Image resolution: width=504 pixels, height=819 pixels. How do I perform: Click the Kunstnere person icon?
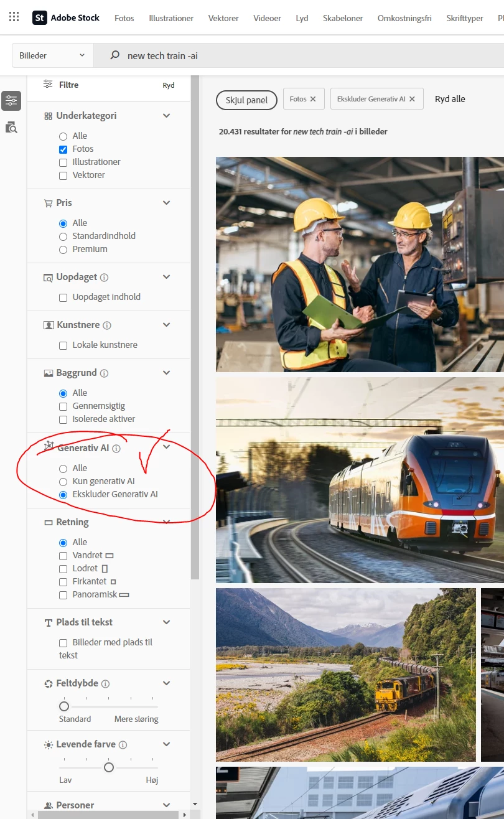coord(49,325)
